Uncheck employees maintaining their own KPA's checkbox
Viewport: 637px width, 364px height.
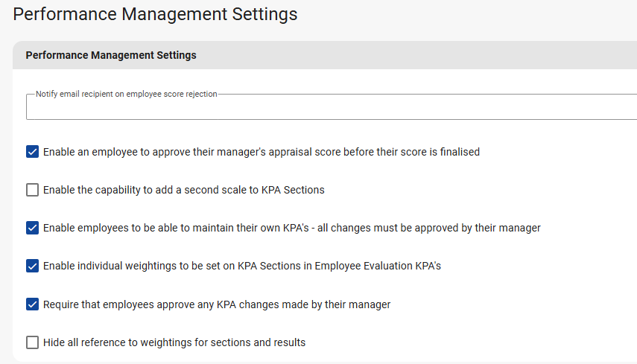pos(32,228)
